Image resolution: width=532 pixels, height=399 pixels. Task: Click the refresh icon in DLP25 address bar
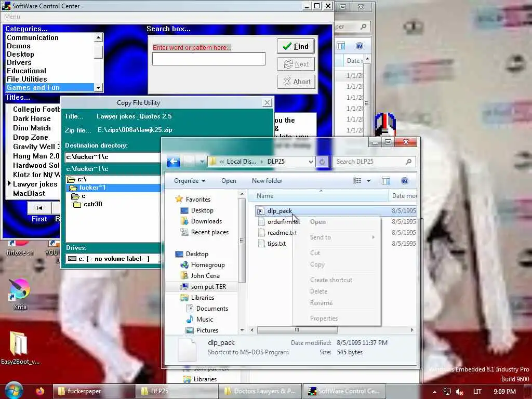click(322, 162)
